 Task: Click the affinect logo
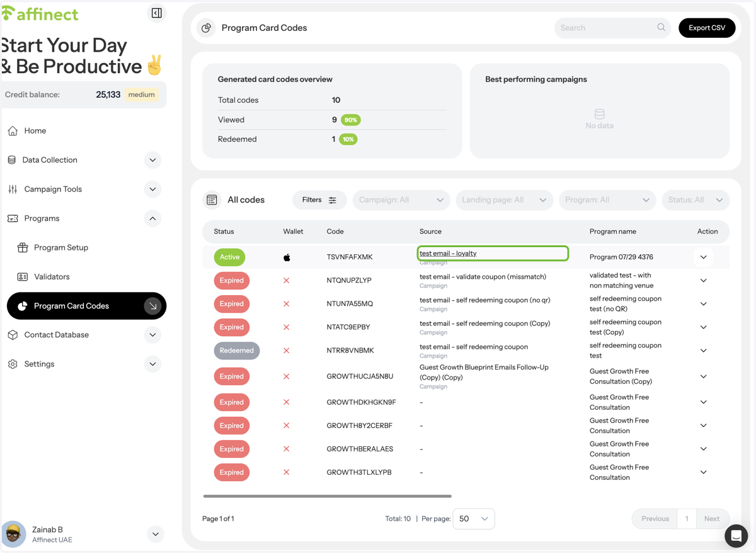(40, 13)
